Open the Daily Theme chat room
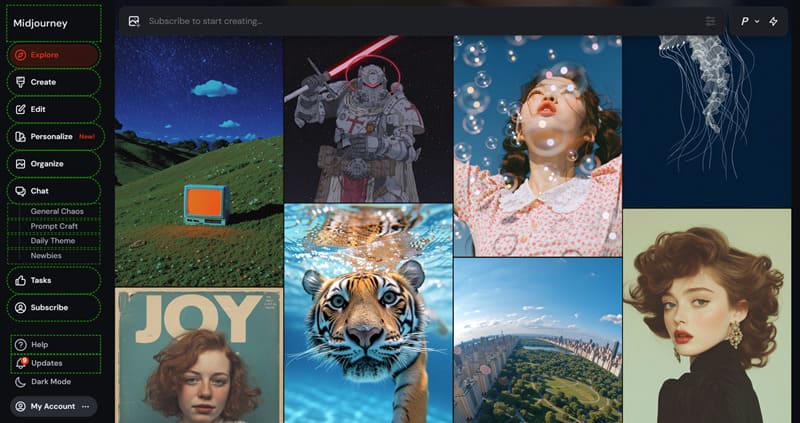 [53, 241]
